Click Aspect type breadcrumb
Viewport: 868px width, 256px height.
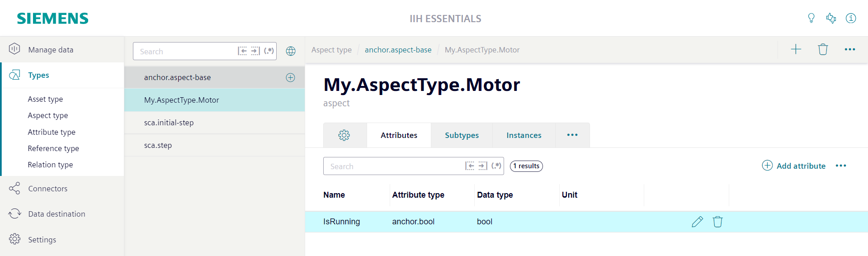pos(331,50)
